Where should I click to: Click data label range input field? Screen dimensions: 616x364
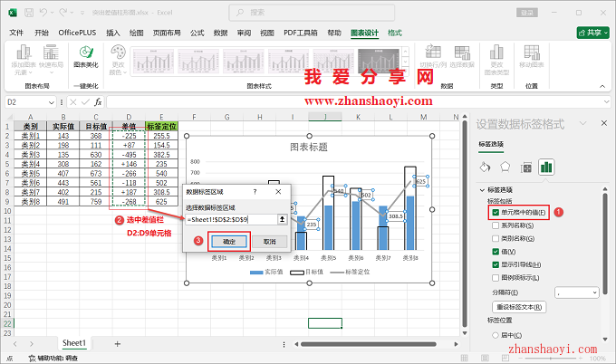pos(231,219)
